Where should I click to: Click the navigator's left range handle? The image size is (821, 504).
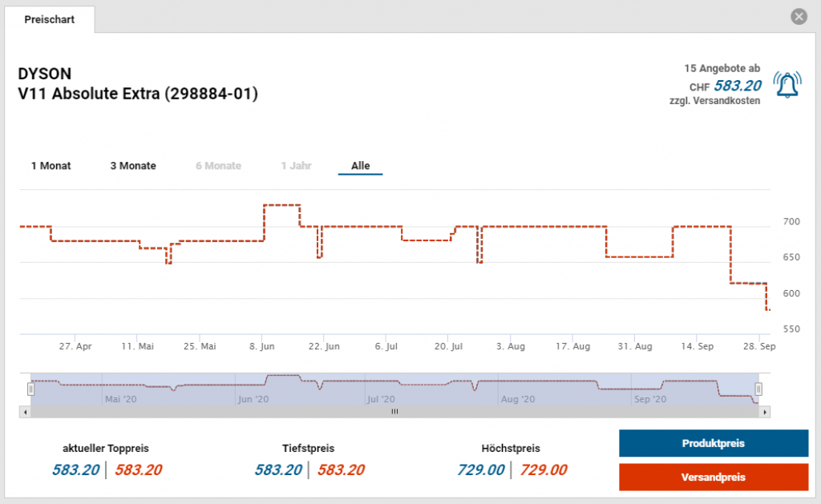point(31,389)
